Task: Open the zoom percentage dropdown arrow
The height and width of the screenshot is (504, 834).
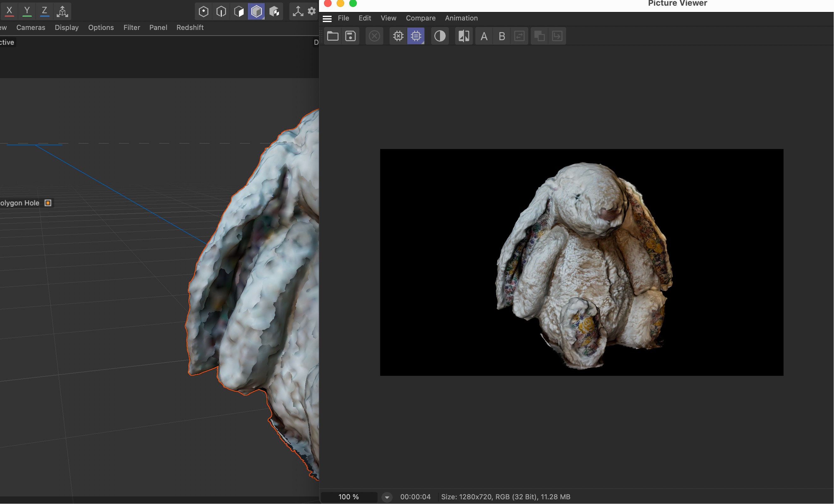Action: pos(387,497)
